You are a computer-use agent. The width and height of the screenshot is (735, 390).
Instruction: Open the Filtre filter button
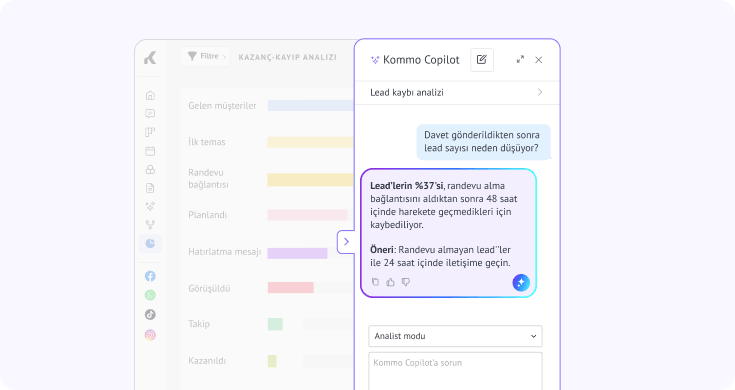click(x=205, y=56)
